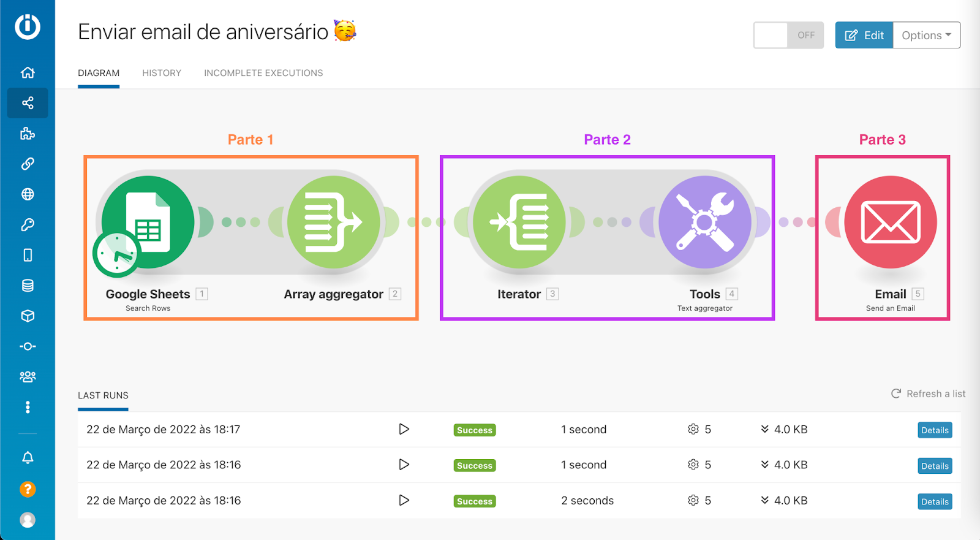The image size is (980, 540).
Task: Switch to the History tab
Action: pyautogui.click(x=162, y=73)
